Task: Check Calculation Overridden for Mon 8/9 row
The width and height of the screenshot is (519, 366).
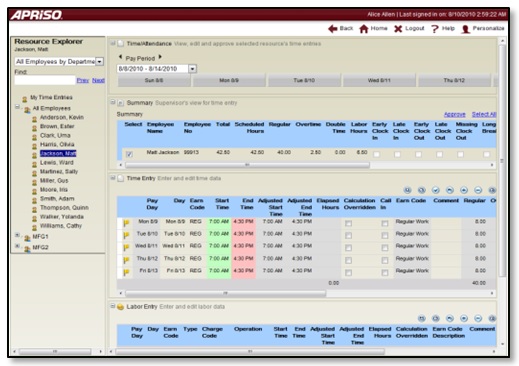Action: [348, 223]
